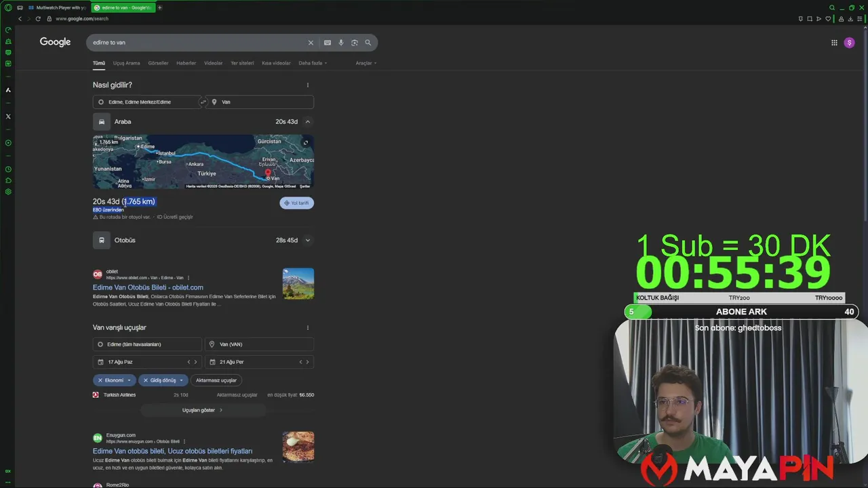
Task: Open Yol tarifi directions button
Action: click(x=296, y=203)
